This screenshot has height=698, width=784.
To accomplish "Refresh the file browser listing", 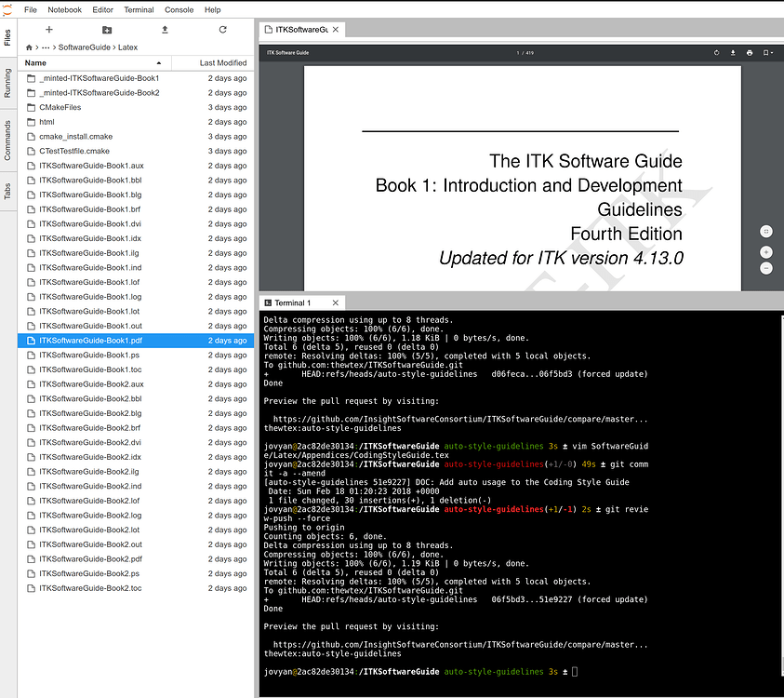I will click(x=222, y=31).
